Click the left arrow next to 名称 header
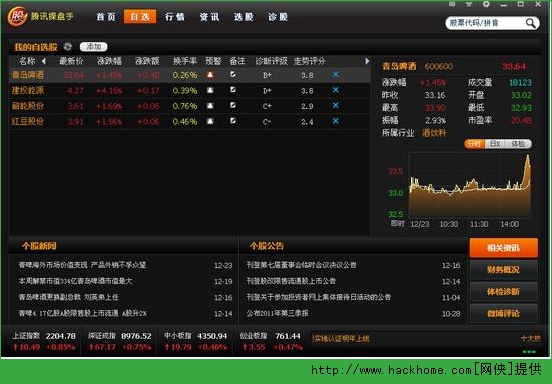The image size is (552, 384). (x=44, y=61)
